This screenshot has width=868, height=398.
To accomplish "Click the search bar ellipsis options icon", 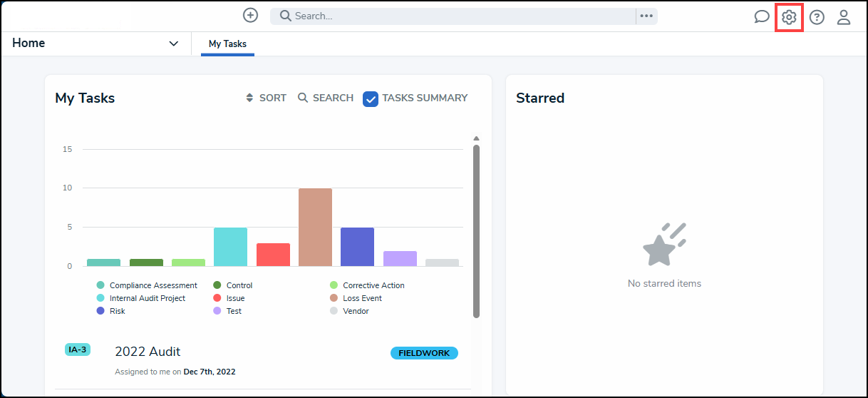I will pos(646,16).
